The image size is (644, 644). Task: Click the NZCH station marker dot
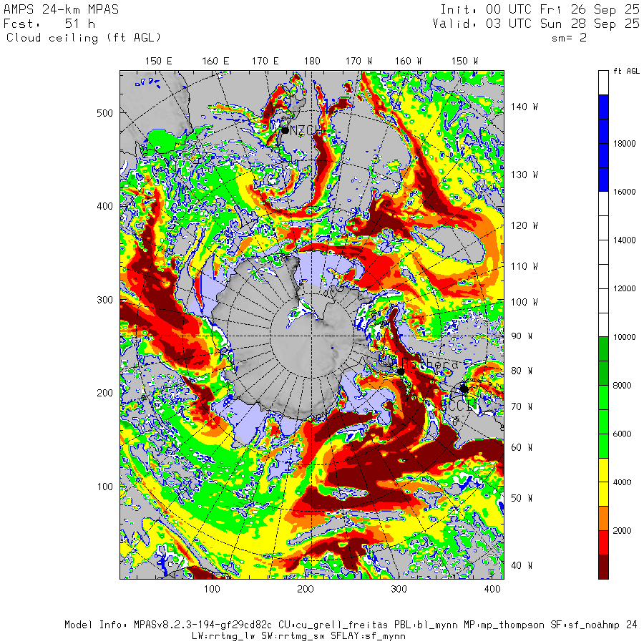click(x=285, y=131)
